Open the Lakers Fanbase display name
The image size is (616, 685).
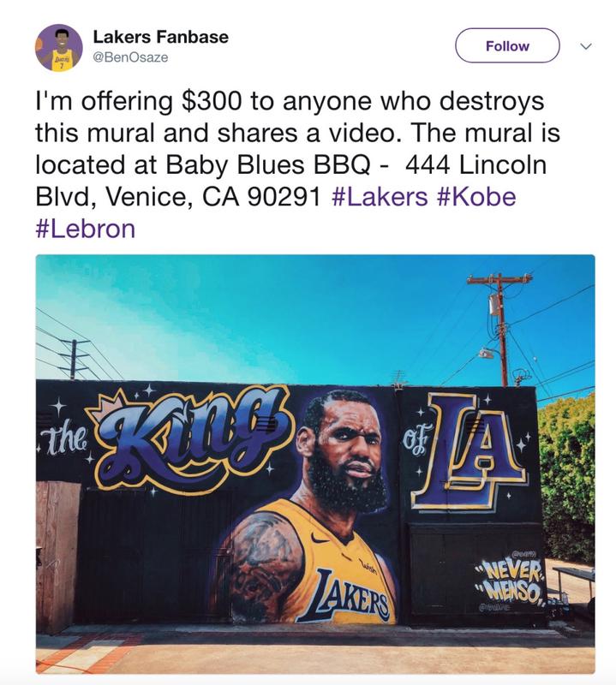coord(160,37)
